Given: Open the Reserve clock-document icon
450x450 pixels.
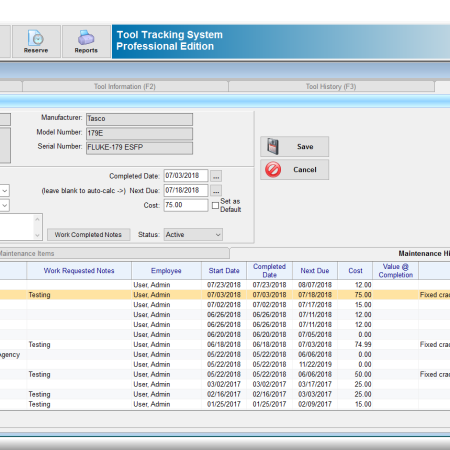Looking at the screenshot, I should point(36,38).
